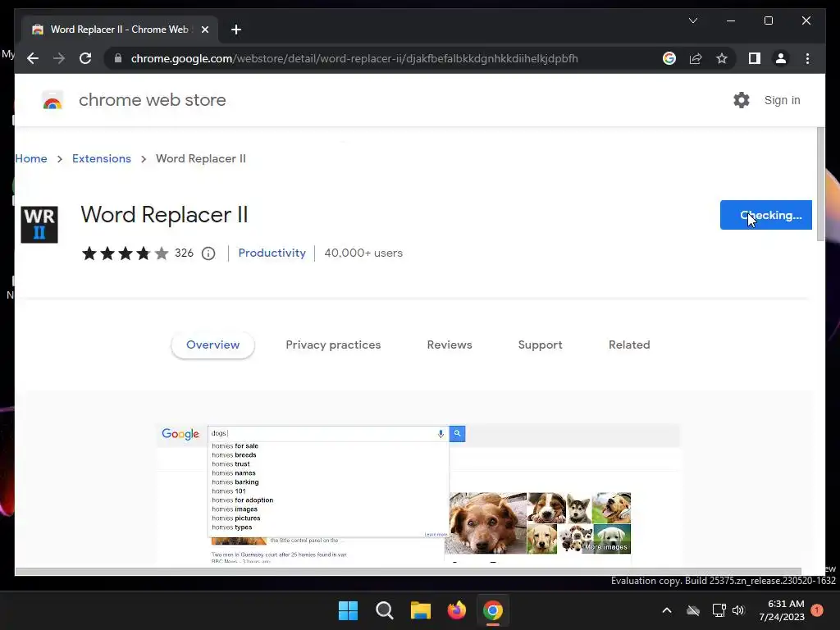Open the Support tab
Screen dimensions: 840x630
[x=540, y=345]
